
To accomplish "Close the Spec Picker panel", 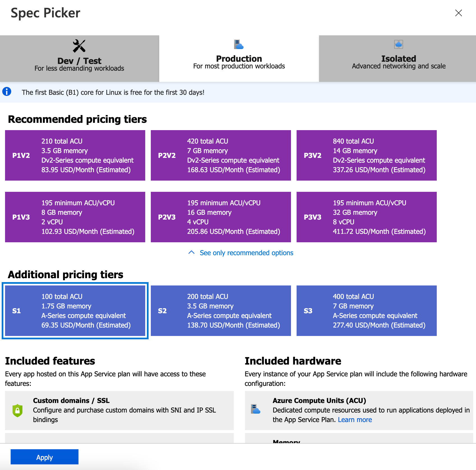I will 458,13.
